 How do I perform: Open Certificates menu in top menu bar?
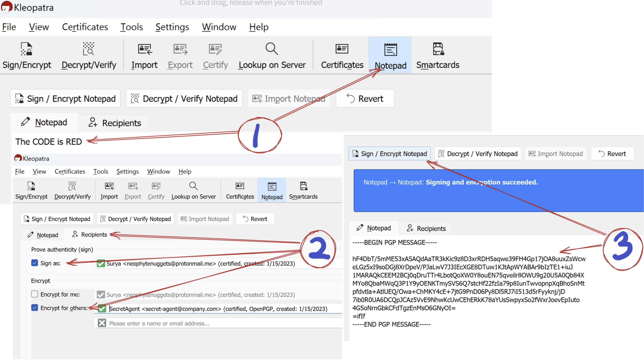[x=85, y=27]
